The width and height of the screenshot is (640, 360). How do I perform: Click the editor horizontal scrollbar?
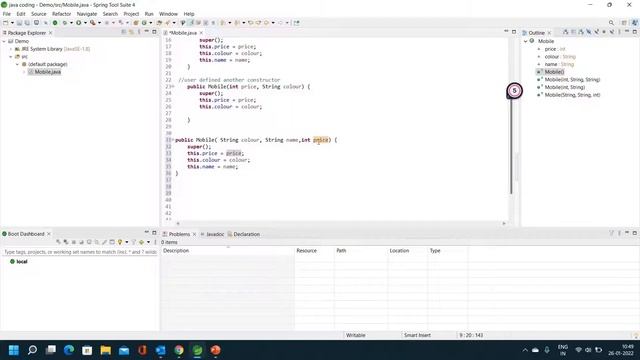coord(341,223)
